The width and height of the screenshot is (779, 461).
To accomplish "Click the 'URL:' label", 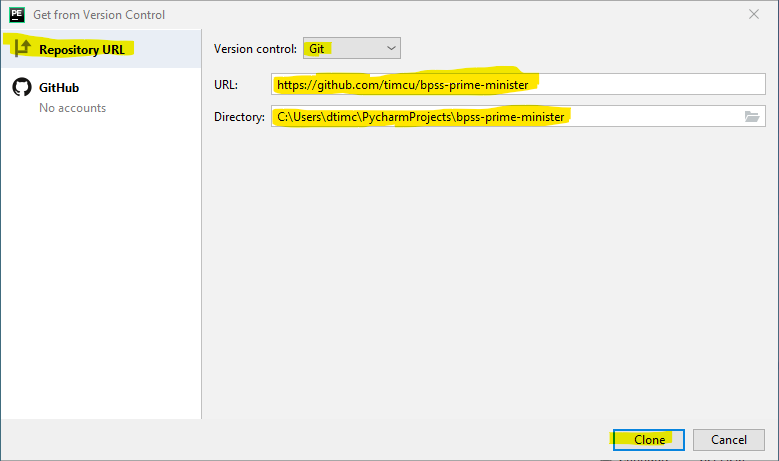I will [226, 85].
